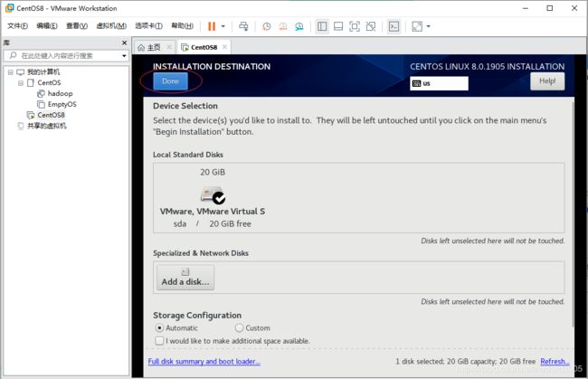
Task: Open the console view icon
Action: pos(394,26)
